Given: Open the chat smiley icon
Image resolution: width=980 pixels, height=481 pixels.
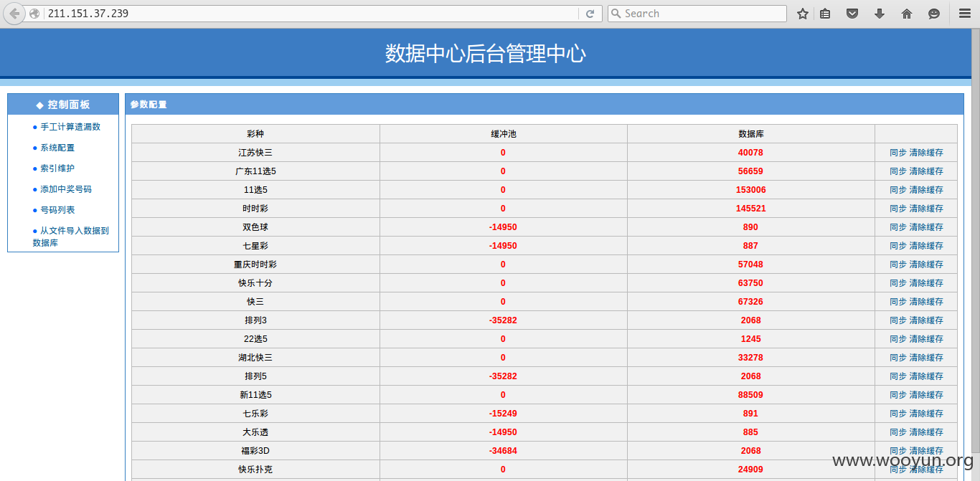Looking at the screenshot, I should click(x=934, y=14).
